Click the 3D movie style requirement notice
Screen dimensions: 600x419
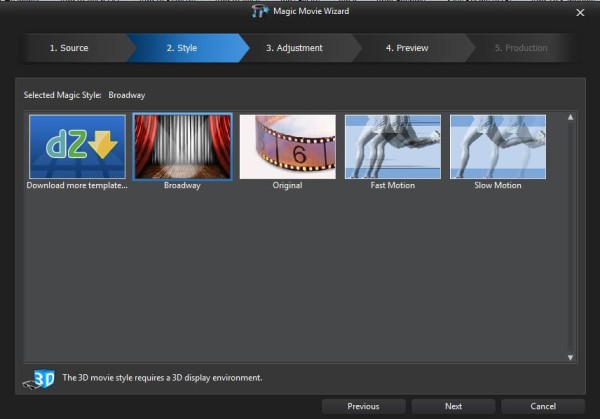pos(162,378)
